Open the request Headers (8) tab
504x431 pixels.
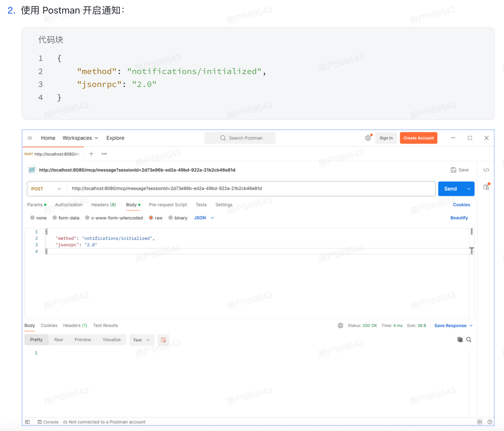(x=104, y=205)
